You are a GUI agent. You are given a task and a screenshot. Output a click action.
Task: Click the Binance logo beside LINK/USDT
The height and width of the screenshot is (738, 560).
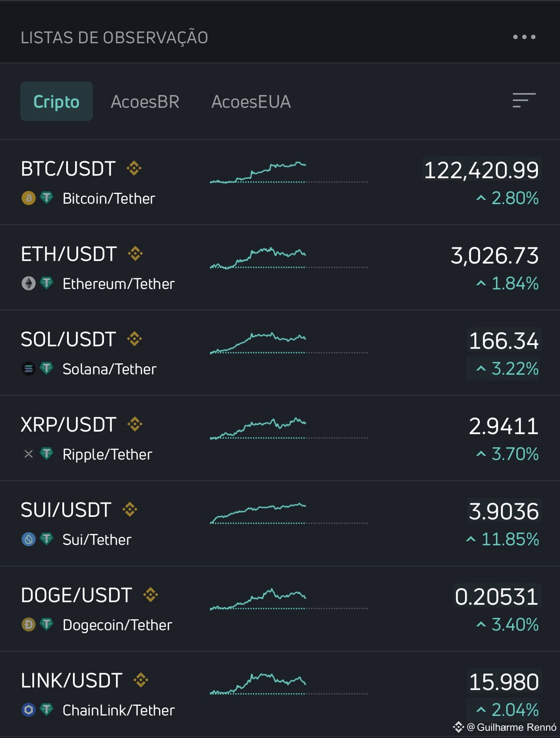[141, 680]
